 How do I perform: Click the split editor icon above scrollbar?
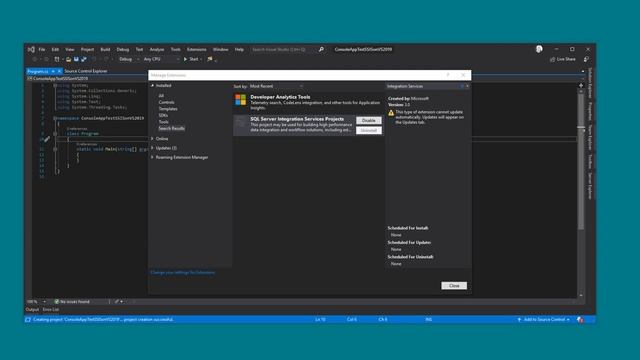point(581,86)
